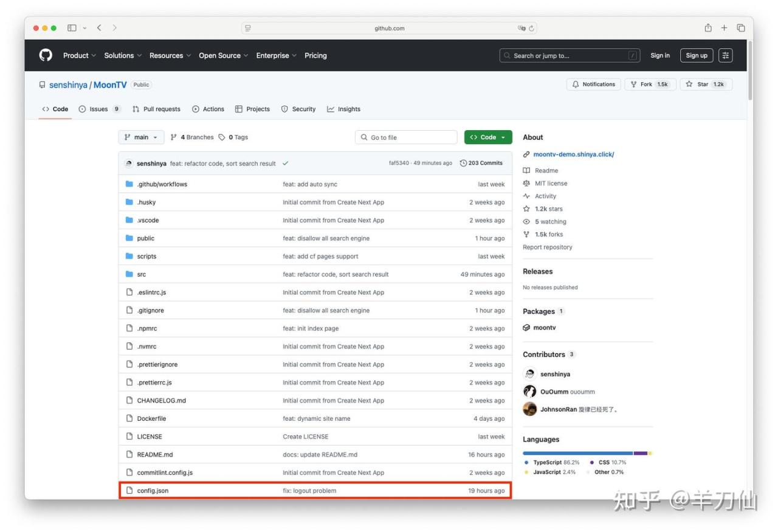Viewport: 778px width, 532px height.
Task: Open OuOumm contributor avatar
Action: click(x=530, y=392)
